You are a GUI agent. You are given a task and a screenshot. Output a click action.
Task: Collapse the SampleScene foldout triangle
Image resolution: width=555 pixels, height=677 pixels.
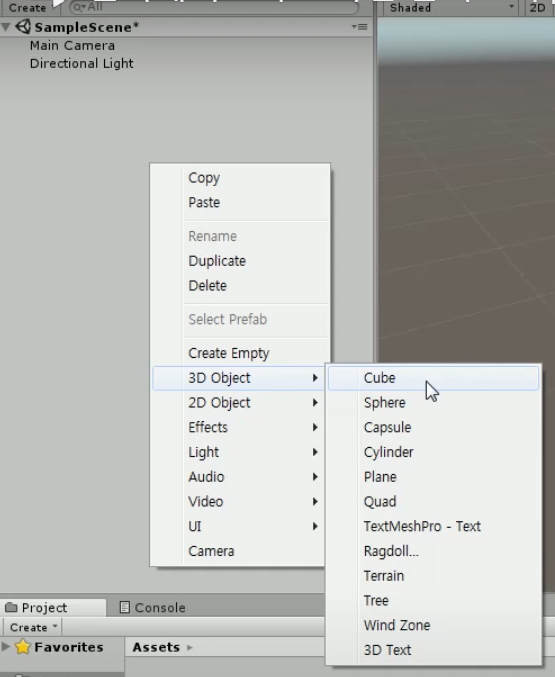point(6,27)
